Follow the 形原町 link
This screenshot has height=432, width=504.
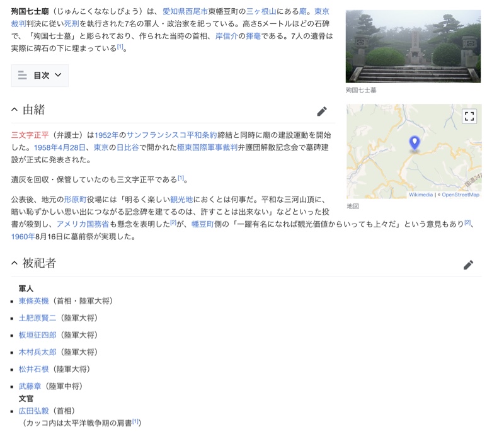(75, 200)
